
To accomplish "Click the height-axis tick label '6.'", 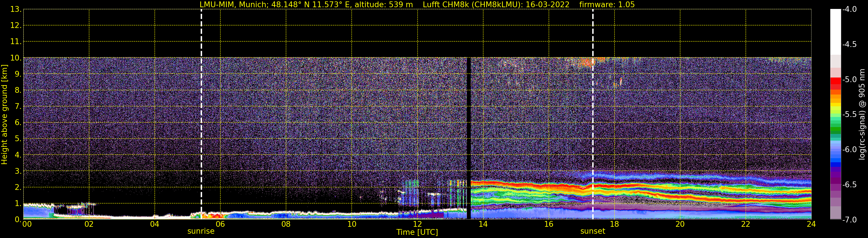I will point(18,122).
